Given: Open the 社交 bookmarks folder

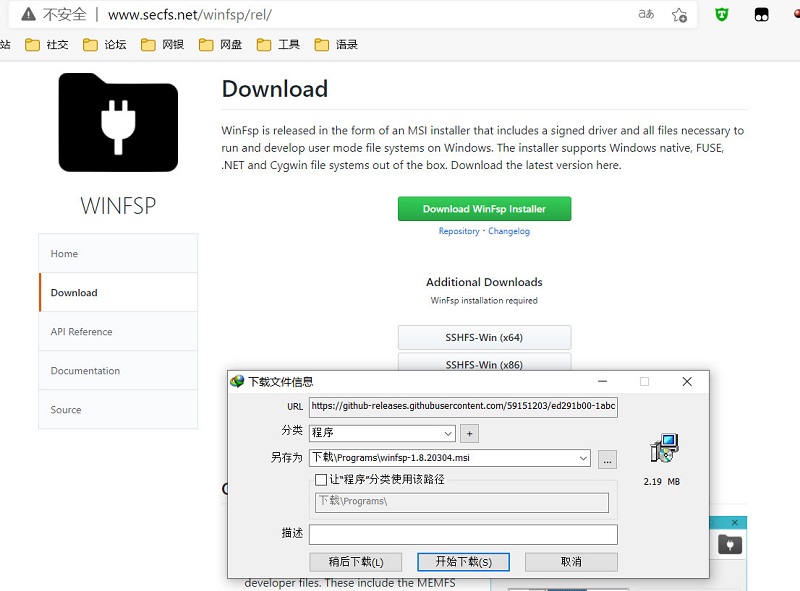Looking at the screenshot, I should 46,45.
